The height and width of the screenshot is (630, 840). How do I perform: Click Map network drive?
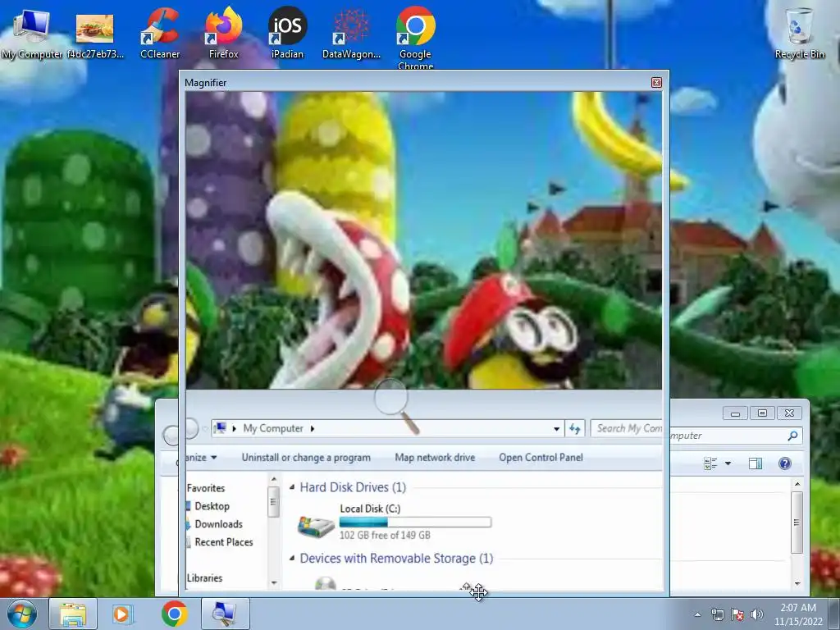click(435, 457)
